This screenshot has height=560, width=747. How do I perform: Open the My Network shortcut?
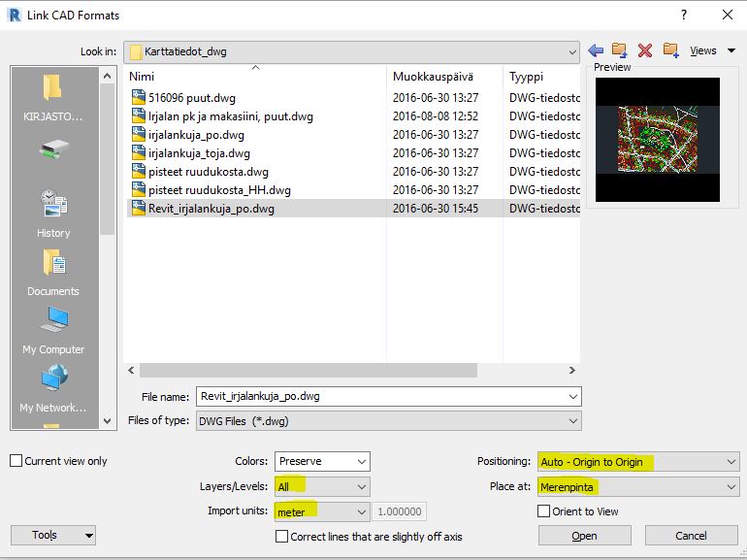[x=53, y=388]
